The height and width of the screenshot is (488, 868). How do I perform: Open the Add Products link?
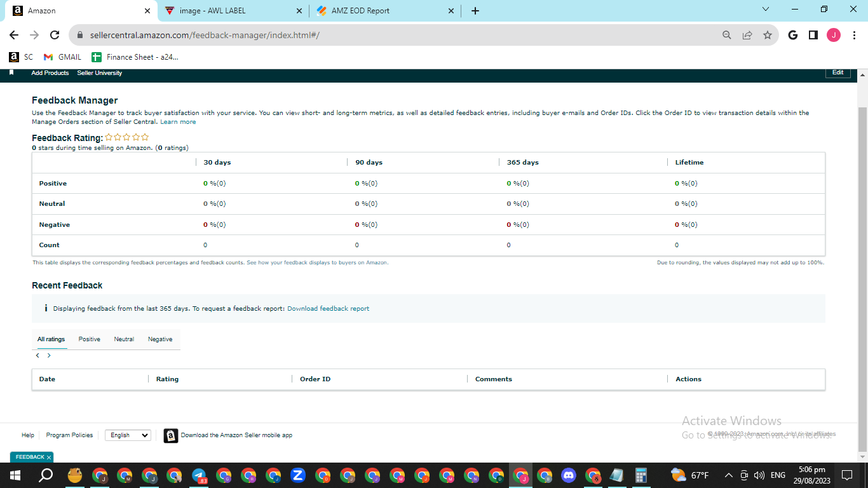(x=50, y=73)
